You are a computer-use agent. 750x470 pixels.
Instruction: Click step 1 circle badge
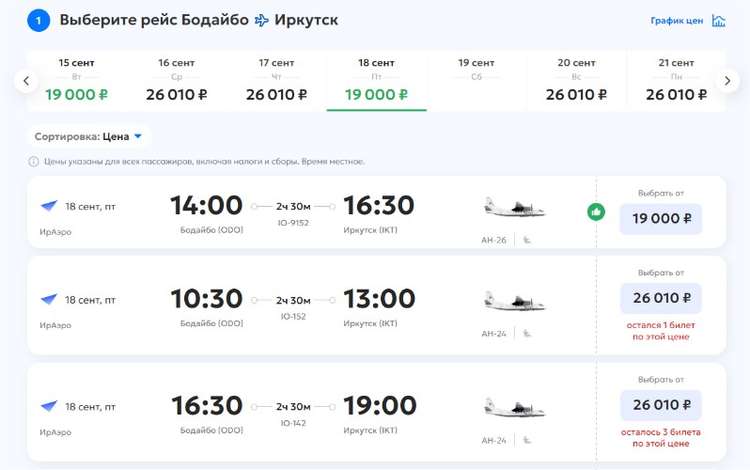coord(38,21)
